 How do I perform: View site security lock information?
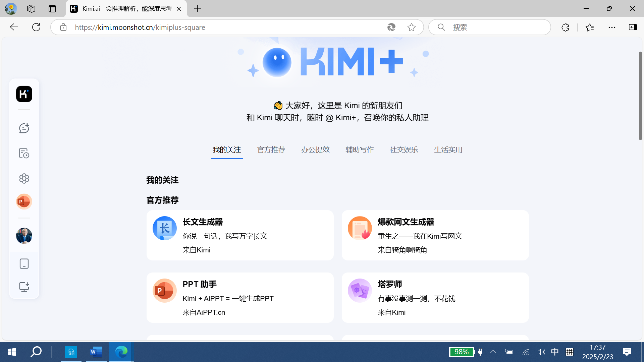pos(63,27)
